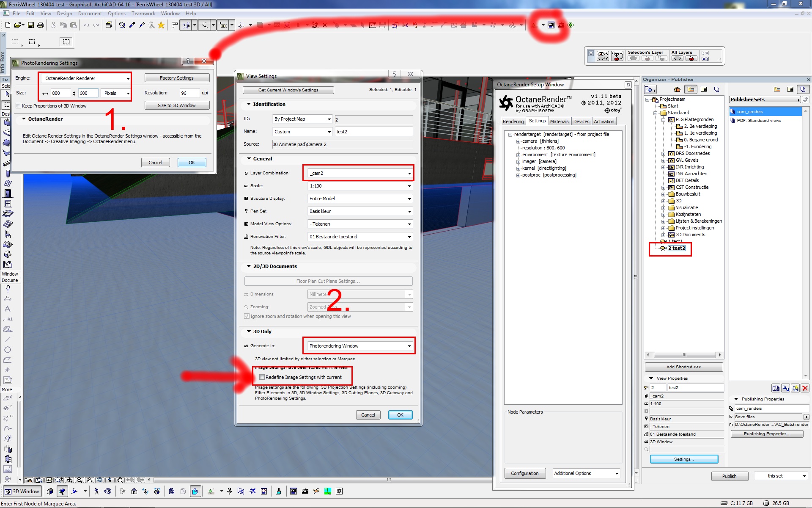Select the eyedropper Pick Up Parameters tool
This screenshot has width=812, height=508.
point(132,25)
